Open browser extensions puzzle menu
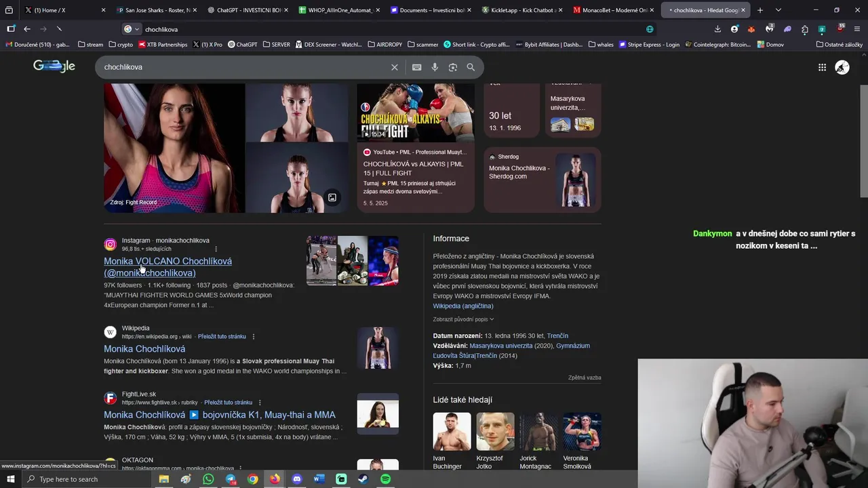 [x=804, y=29]
